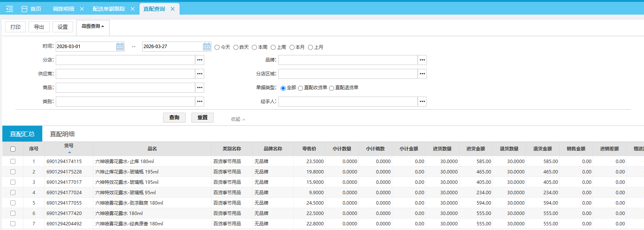Select the 本月 date range radio

pos(292,47)
